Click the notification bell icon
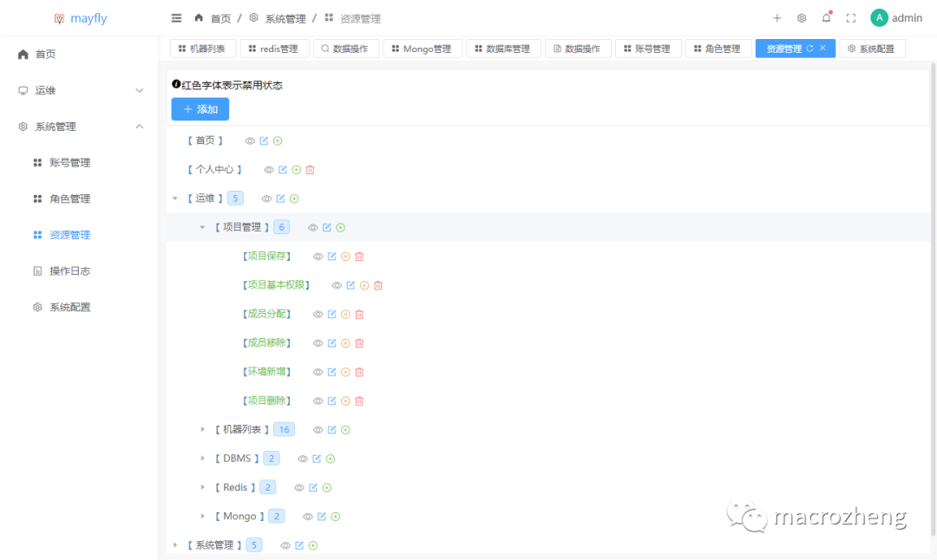The image size is (937, 560). [x=826, y=16]
